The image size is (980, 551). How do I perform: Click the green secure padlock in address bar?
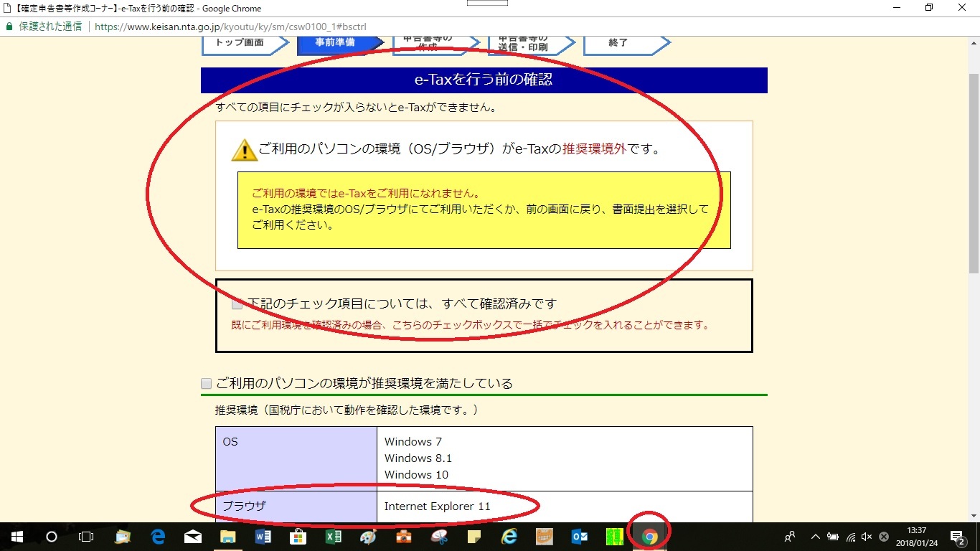tap(9, 27)
